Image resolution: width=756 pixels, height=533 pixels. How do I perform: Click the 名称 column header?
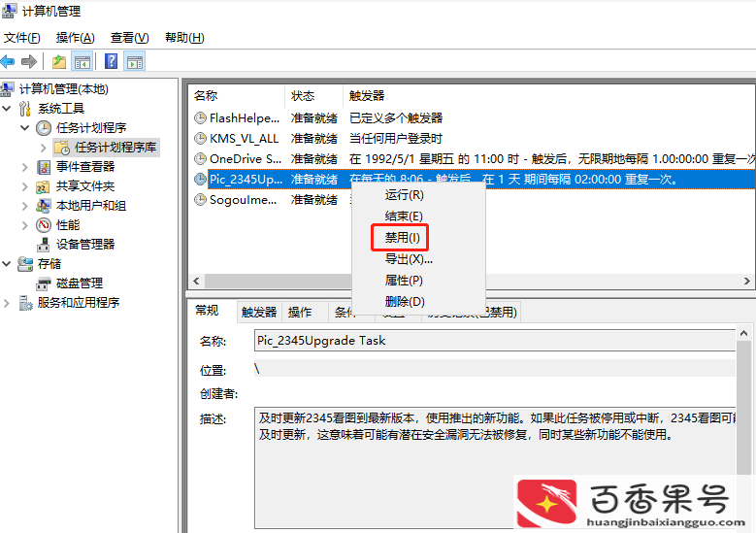pos(236,96)
